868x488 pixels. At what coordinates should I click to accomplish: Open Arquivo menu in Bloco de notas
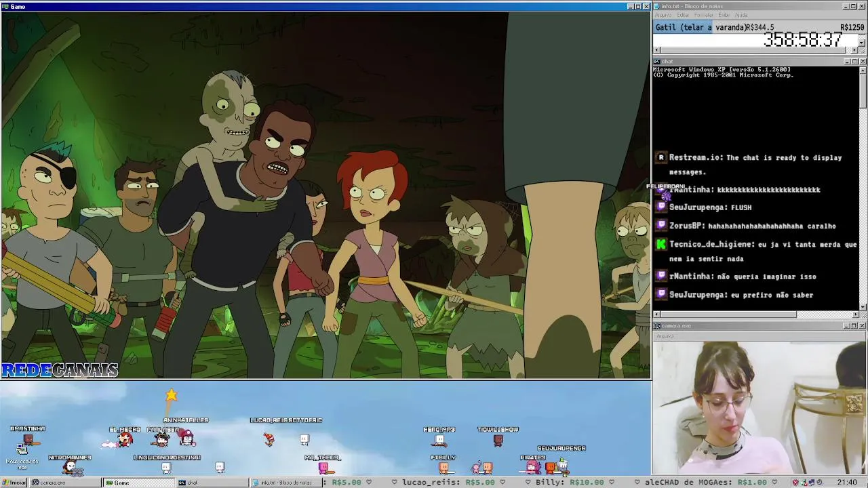[663, 15]
